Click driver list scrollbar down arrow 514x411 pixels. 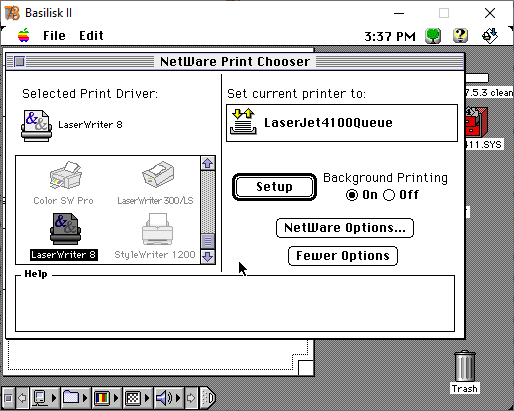(208, 257)
